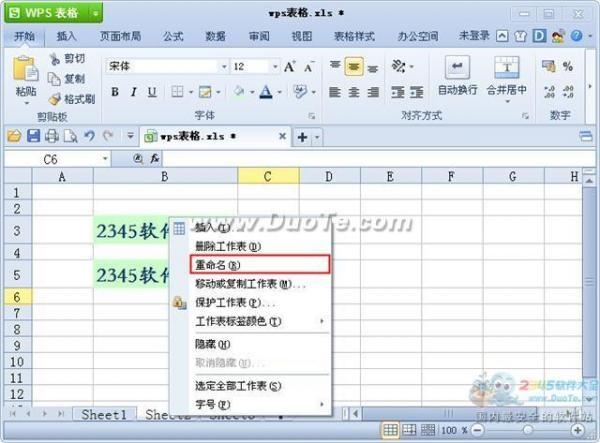
Task: Click the formula bar input field
Action: coord(378,158)
